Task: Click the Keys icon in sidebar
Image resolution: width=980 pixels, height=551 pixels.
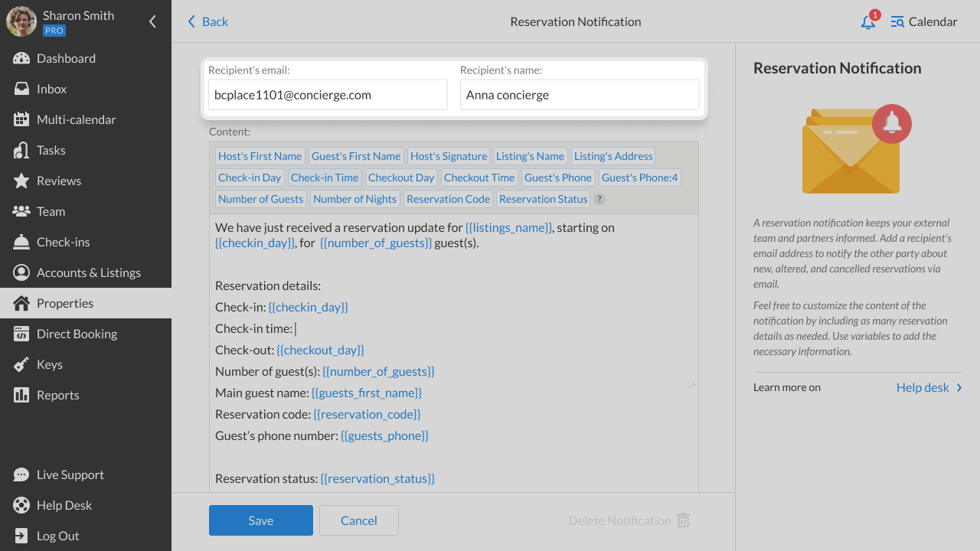Action: click(21, 364)
